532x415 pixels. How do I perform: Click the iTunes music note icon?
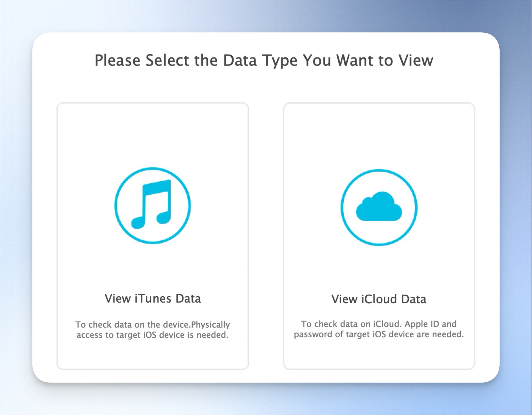click(x=153, y=205)
